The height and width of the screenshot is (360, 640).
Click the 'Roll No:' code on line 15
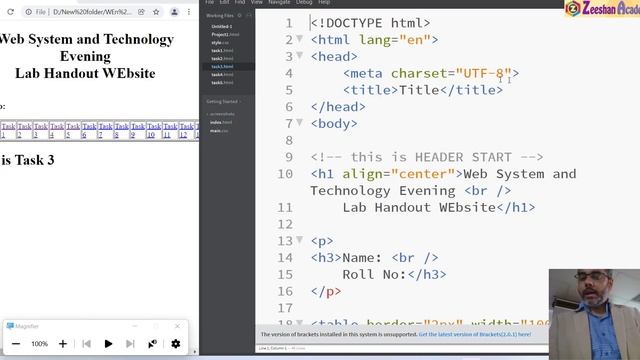394,274
